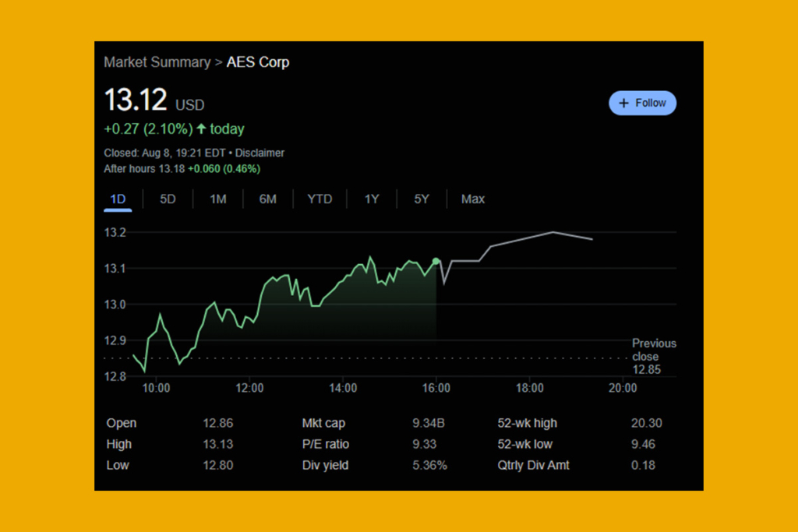
Task: Click the 52-wk high value
Action: coord(645,423)
